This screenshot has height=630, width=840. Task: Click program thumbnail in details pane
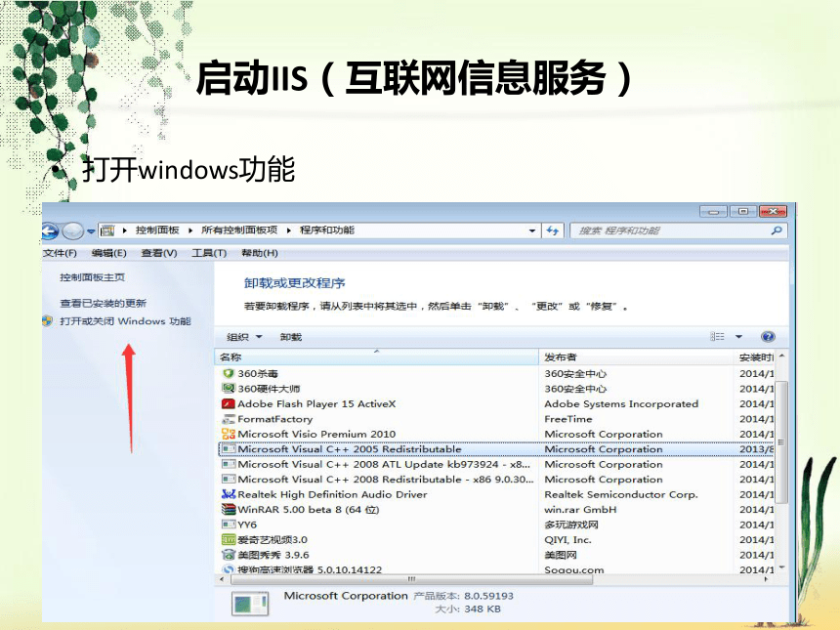[x=250, y=604]
